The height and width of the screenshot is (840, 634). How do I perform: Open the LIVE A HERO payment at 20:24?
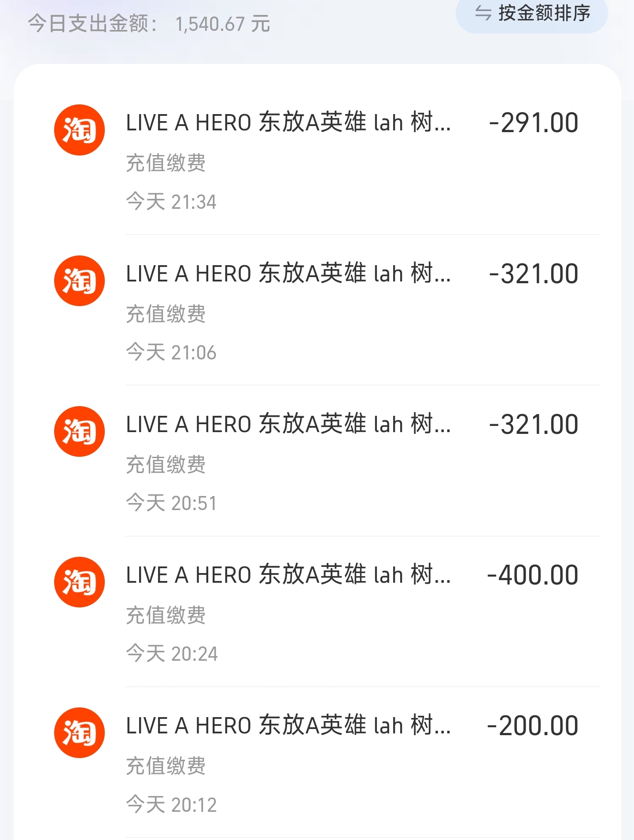pyautogui.click(x=288, y=575)
